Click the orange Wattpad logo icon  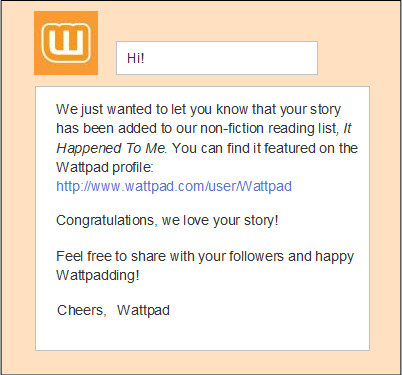point(66,43)
